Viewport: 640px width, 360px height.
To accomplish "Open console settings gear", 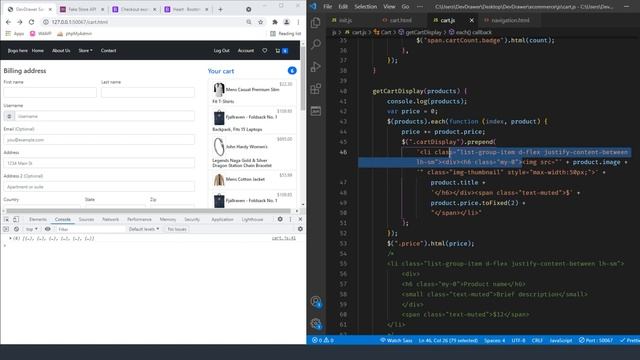I will click(300, 229).
